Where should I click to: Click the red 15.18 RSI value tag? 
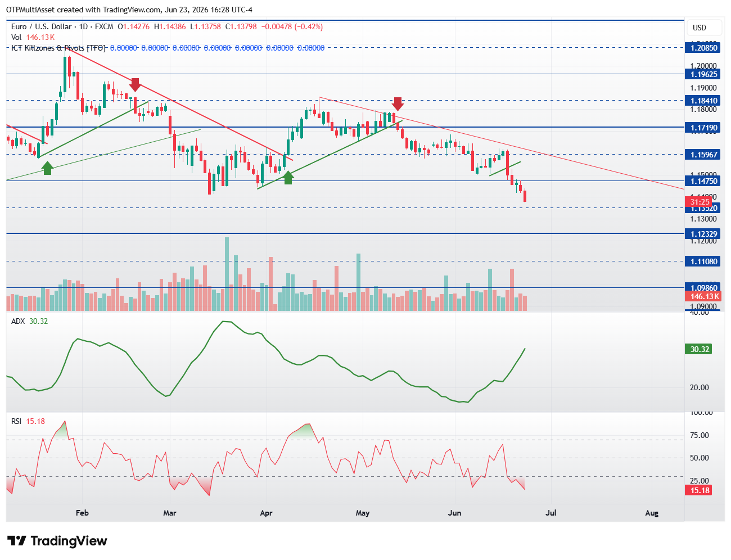click(x=699, y=490)
